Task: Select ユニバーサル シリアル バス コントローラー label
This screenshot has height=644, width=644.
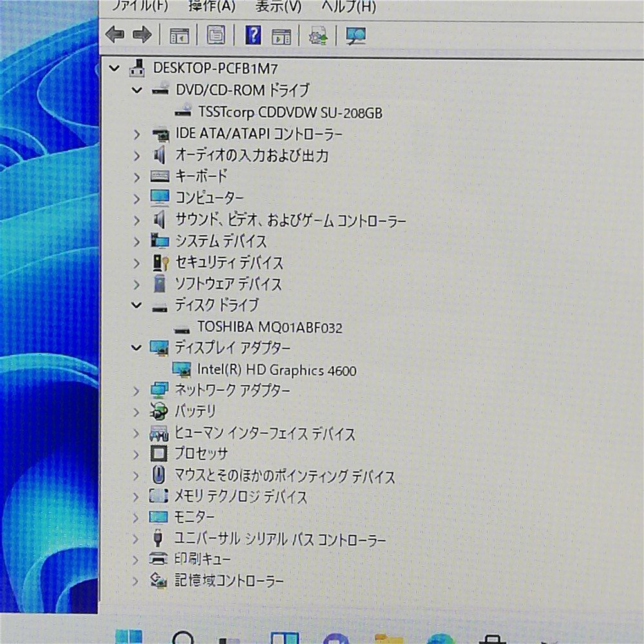Action: pos(280,539)
